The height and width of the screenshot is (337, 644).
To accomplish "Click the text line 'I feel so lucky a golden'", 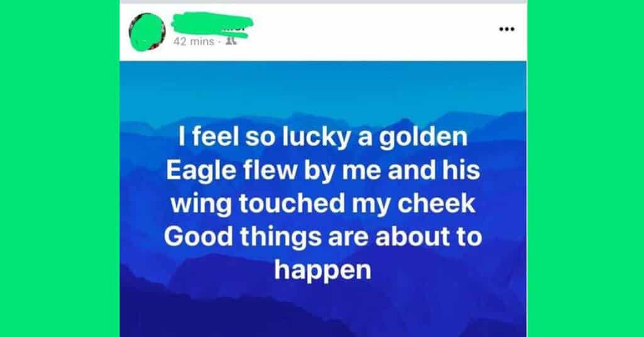I will coord(323,136).
